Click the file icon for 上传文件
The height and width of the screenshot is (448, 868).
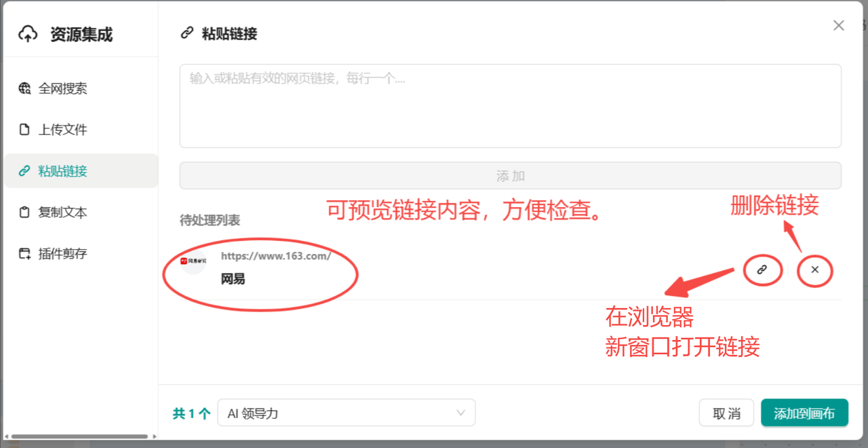25,130
